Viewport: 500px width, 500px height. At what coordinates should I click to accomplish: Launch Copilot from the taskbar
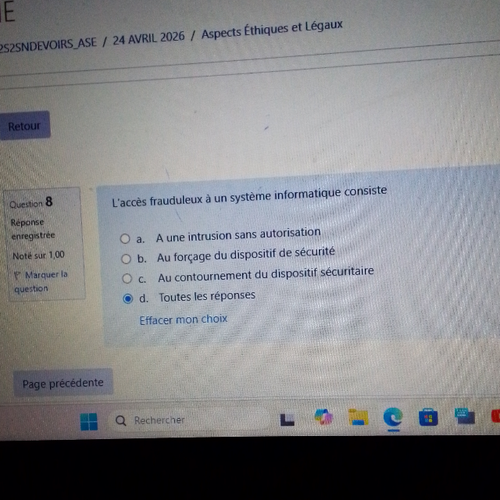pyautogui.click(x=323, y=417)
